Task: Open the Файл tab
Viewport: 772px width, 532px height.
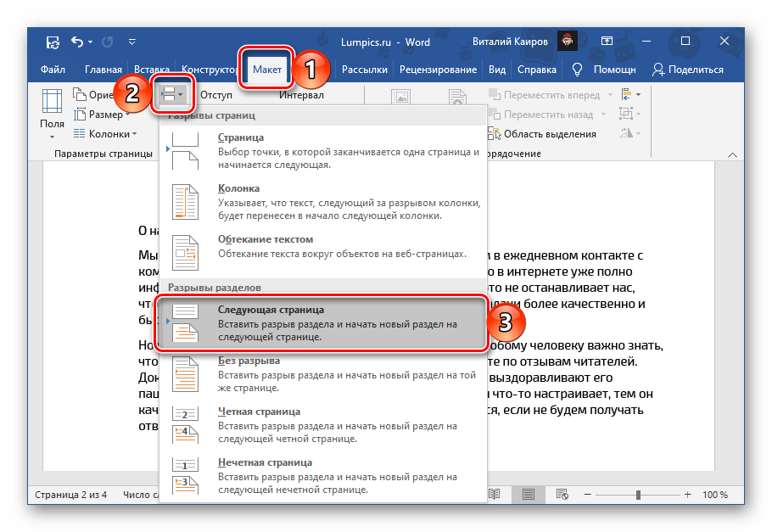Action: tap(53, 70)
